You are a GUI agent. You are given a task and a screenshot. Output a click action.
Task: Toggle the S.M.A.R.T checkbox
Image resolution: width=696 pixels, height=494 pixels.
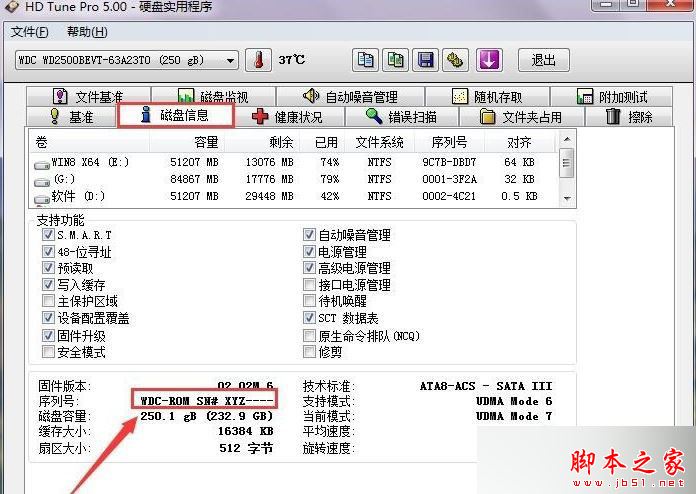(48, 234)
